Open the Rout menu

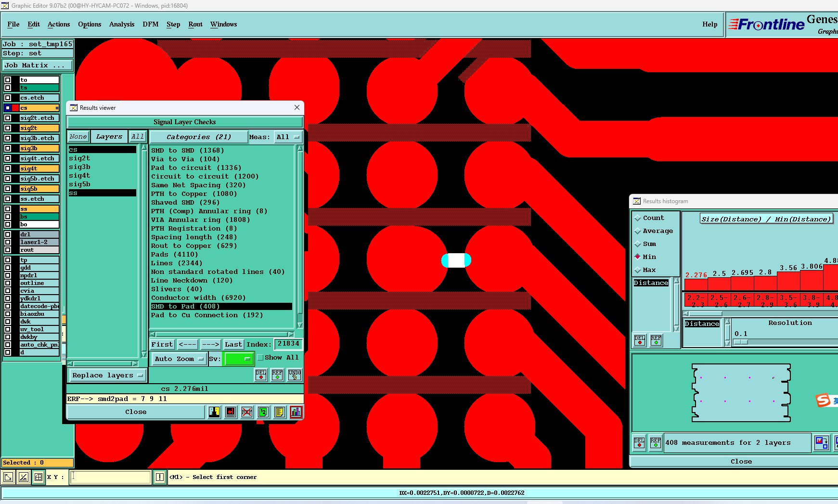coord(195,25)
